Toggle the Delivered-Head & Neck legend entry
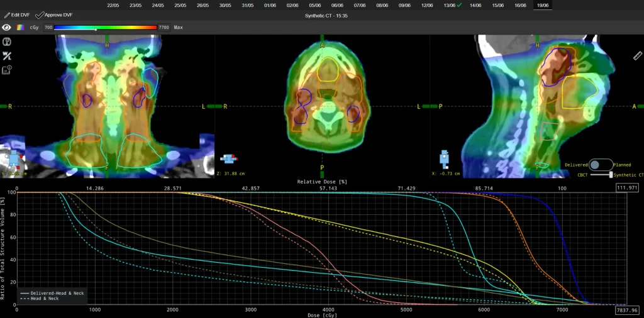This screenshot has height=318, width=644. [x=52, y=293]
